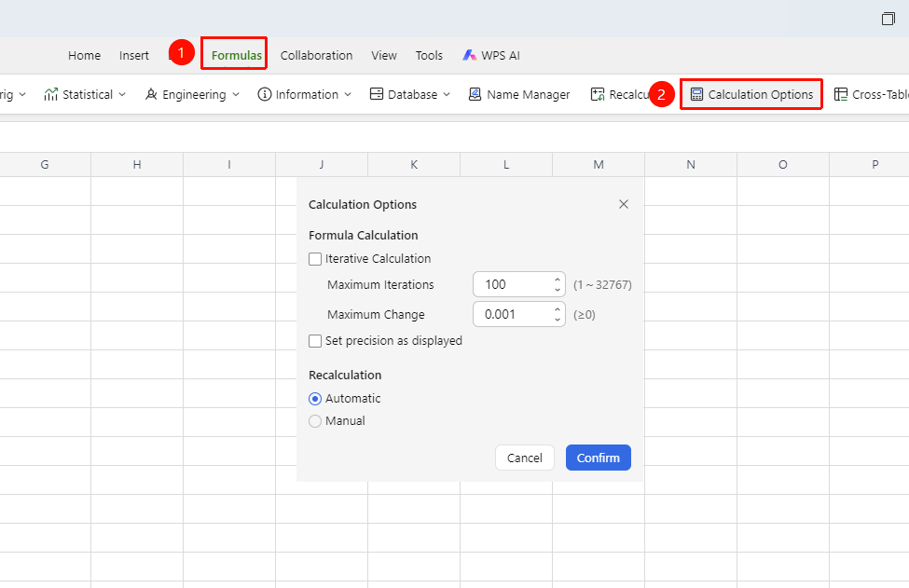The height and width of the screenshot is (588, 909).
Task: Click the Confirm button
Action: (x=599, y=458)
